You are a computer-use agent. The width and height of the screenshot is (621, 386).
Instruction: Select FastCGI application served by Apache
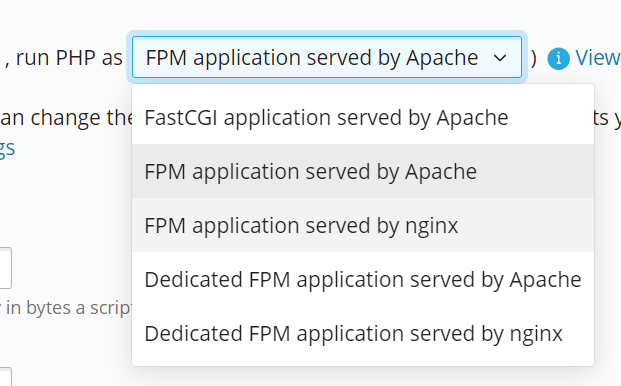363,118
